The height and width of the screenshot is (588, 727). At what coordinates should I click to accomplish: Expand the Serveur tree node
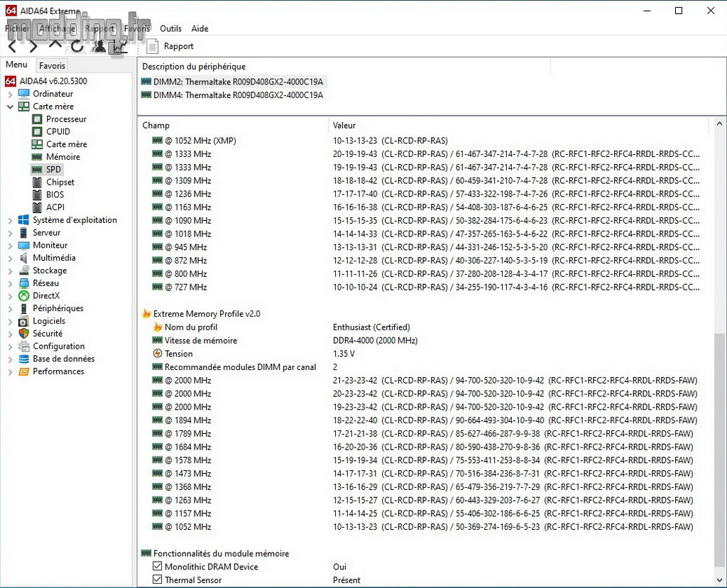pyautogui.click(x=10, y=233)
